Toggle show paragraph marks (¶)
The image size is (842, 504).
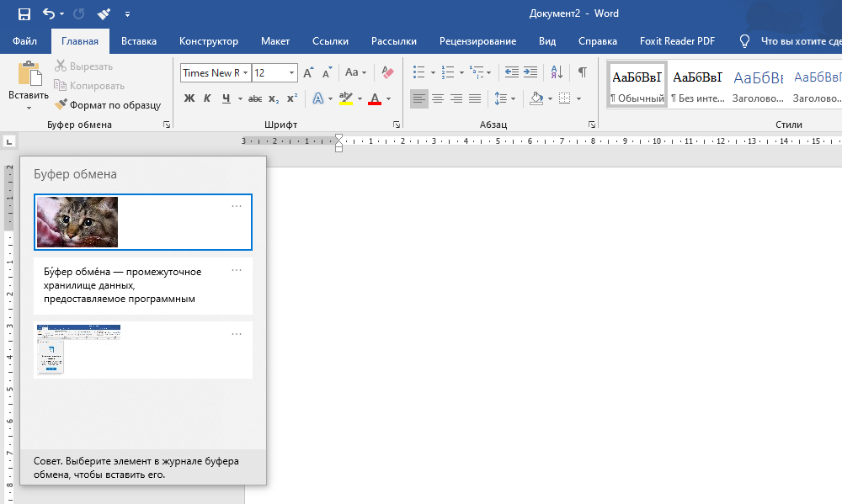[582, 72]
